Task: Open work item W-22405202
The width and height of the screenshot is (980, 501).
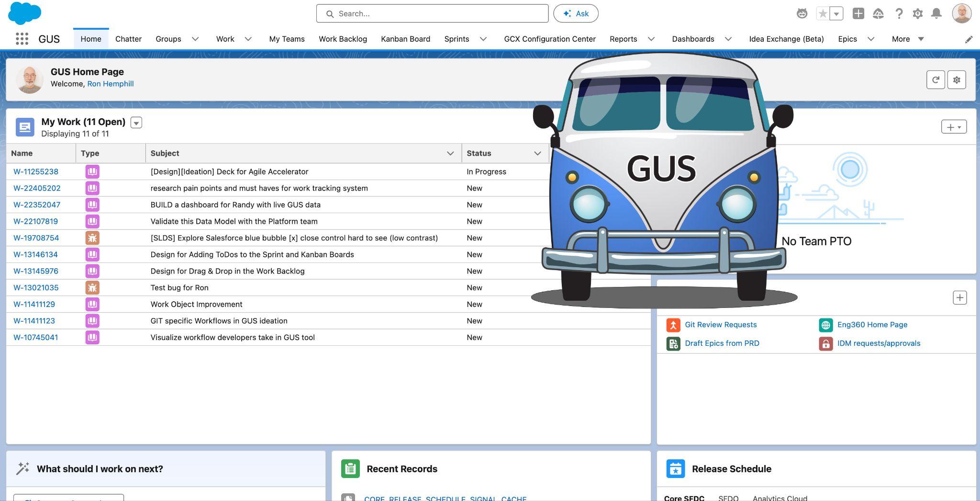Action: (37, 188)
